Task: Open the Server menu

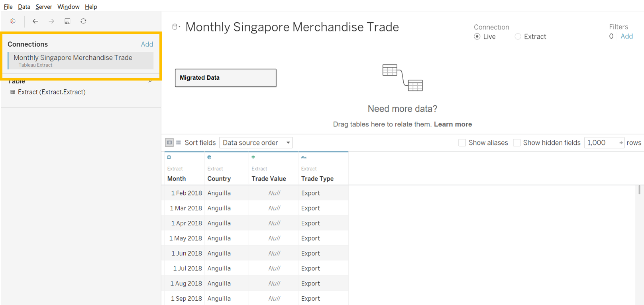Action: (43, 7)
